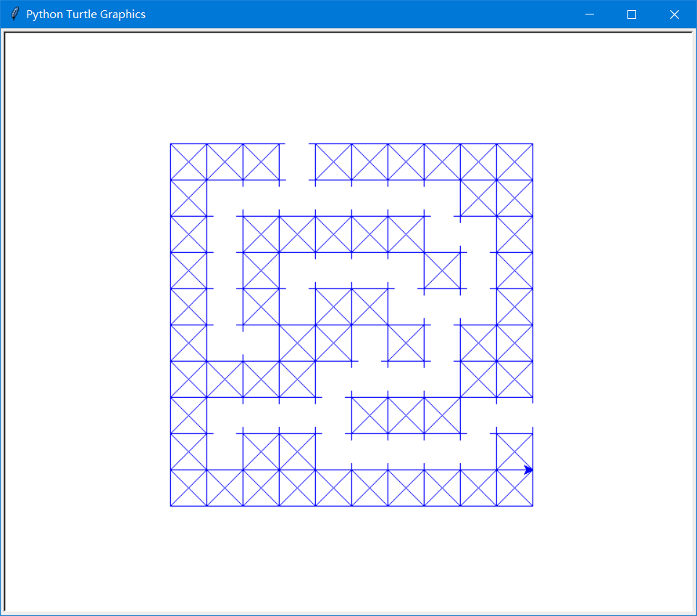Click the "Python Turtle Graphics" title text
Screen dimensions: 697x616
coord(85,14)
